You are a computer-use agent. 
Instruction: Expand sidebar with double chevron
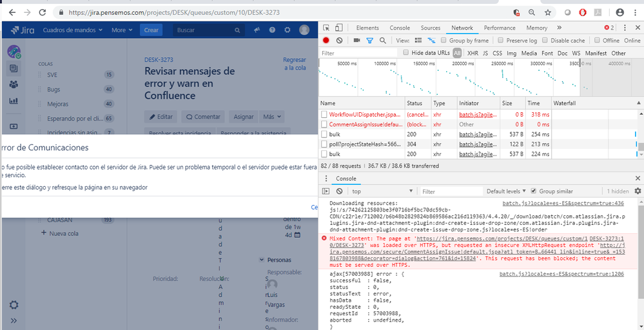tap(14, 320)
